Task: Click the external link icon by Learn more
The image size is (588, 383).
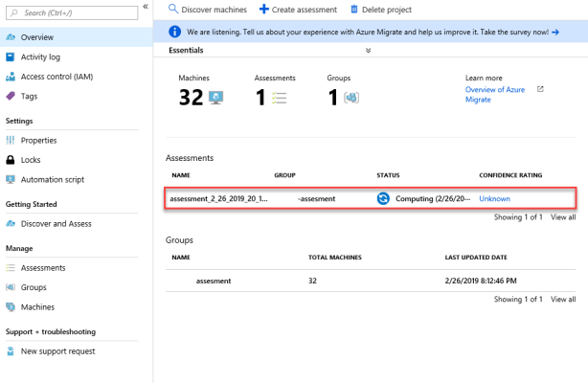Action: coord(540,89)
